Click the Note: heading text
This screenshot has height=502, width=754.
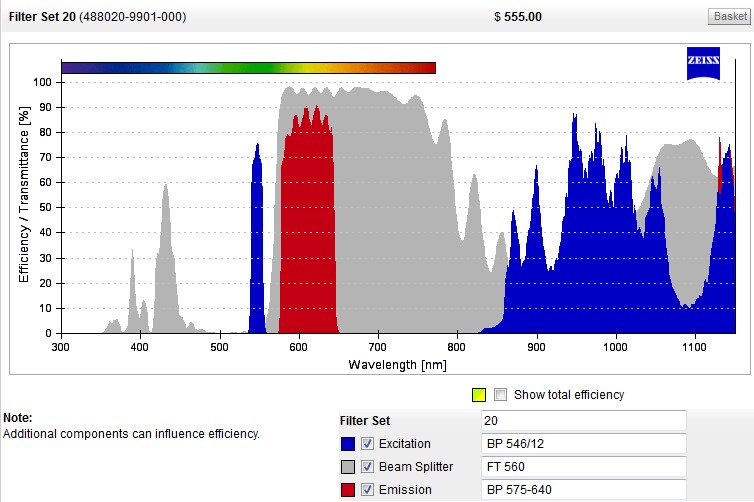point(18,417)
